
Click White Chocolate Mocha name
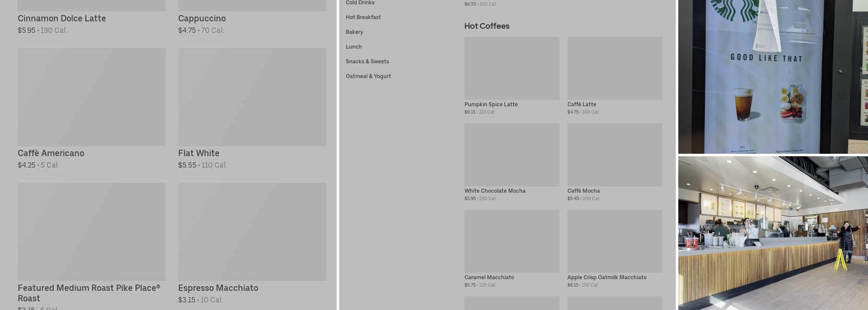pos(495,191)
